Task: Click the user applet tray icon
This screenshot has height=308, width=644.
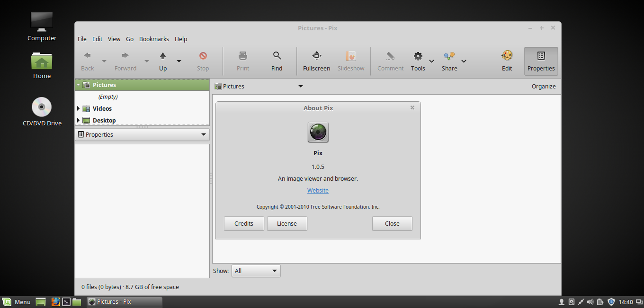Action: coord(562,302)
